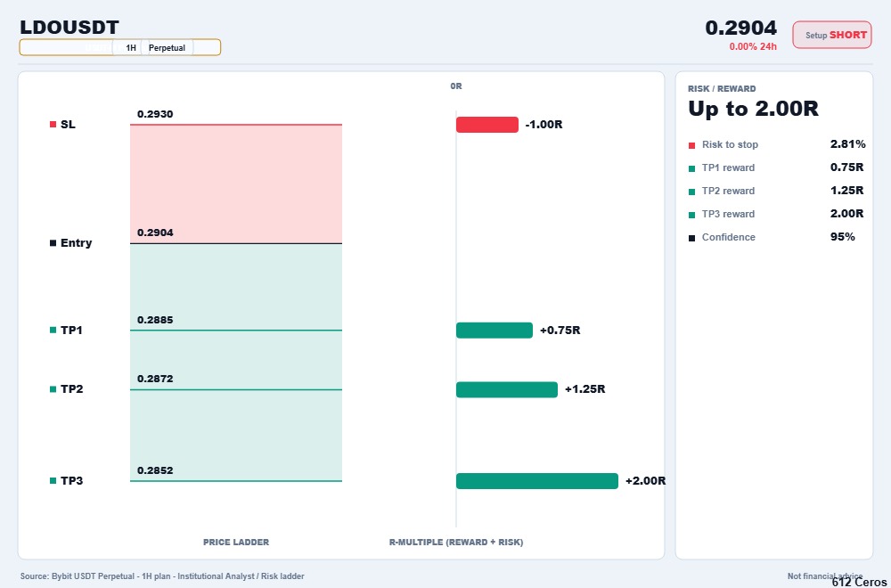Click the 0.2930 stop loss price line

(x=236, y=125)
